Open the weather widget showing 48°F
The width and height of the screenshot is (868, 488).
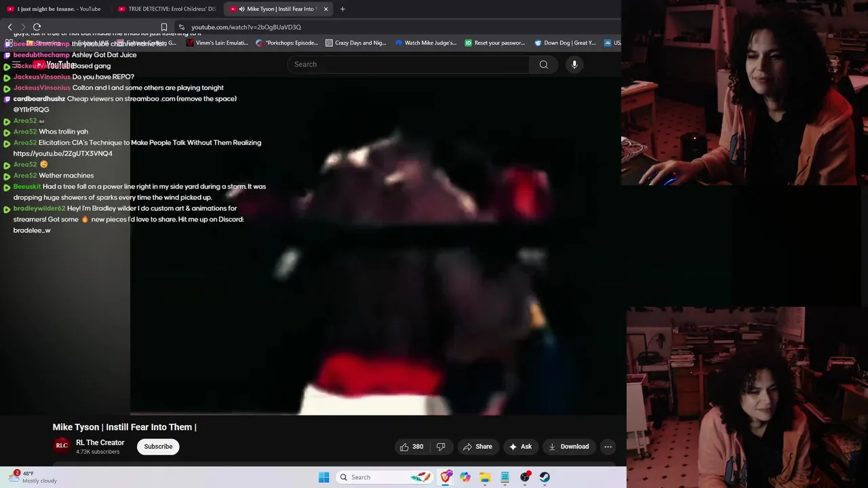(x=33, y=477)
